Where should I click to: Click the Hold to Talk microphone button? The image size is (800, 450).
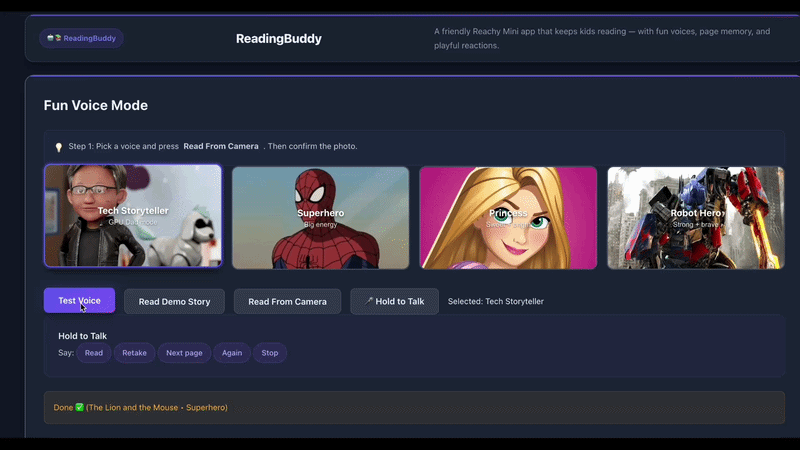click(394, 302)
